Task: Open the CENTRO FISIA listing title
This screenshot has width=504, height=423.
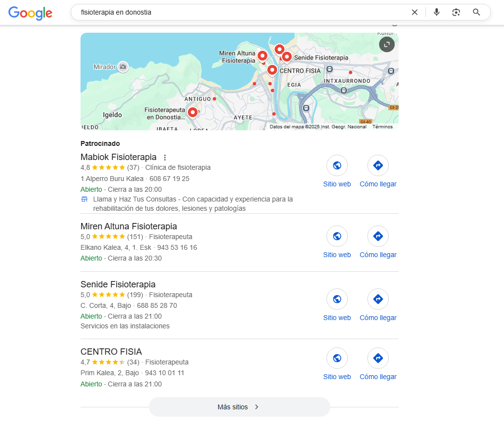Action: click(111, 352)
